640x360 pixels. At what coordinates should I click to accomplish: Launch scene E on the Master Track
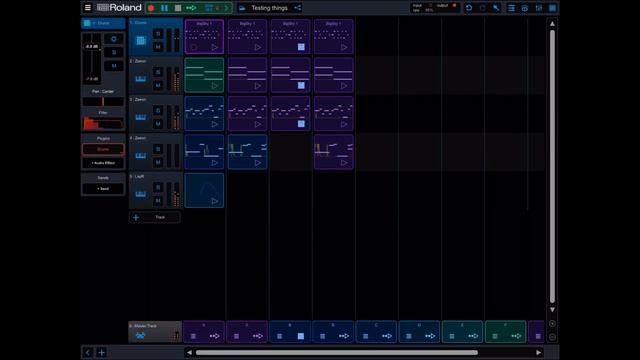tap(473, 336)
